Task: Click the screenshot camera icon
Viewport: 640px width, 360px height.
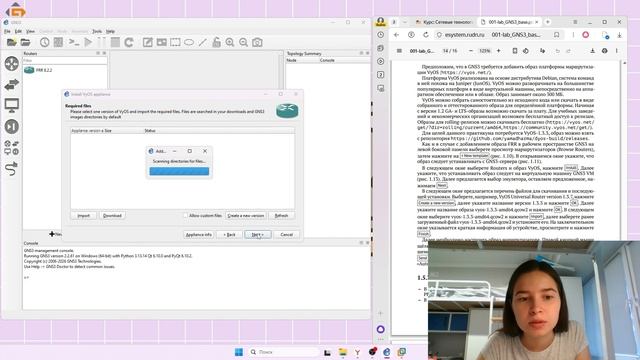Action: pos(257,42)
